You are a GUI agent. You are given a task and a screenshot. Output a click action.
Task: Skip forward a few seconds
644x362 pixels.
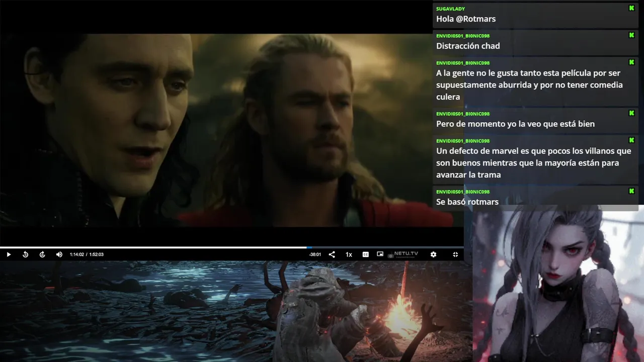coord(42,254)
